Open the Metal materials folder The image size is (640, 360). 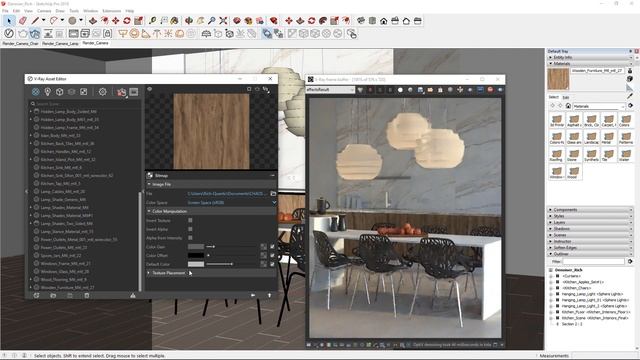[x=608, y=138]
